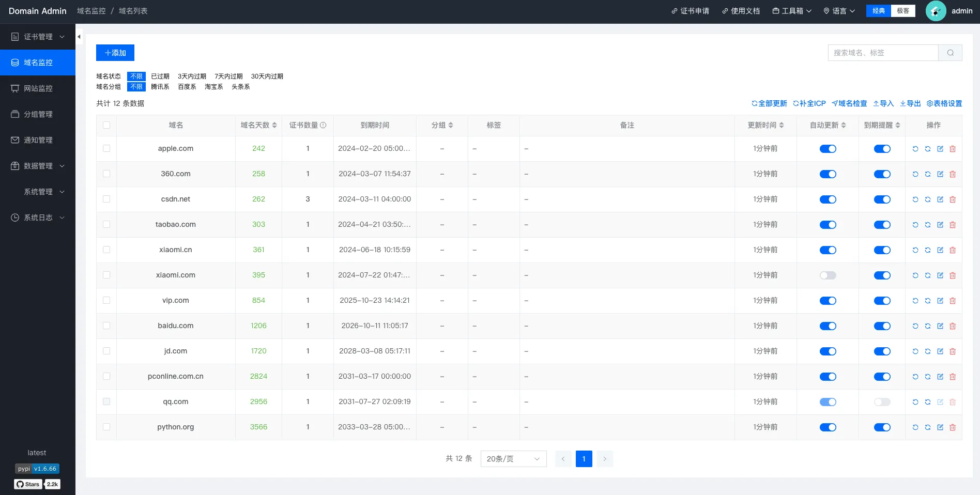This screenshot has height=495, width=980.
Task: Expand the 证书管理 sidebar menu
Action: [x=38, y=37]
